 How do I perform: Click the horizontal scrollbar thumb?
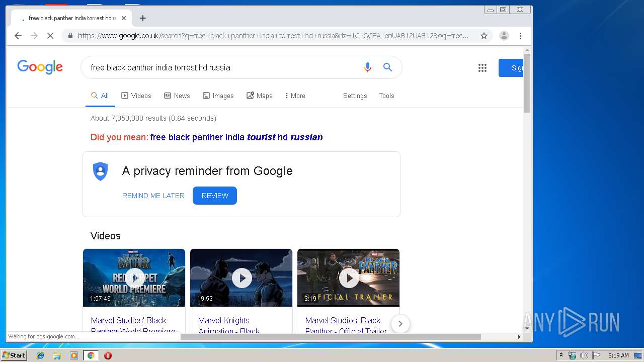tap(331, 337)
